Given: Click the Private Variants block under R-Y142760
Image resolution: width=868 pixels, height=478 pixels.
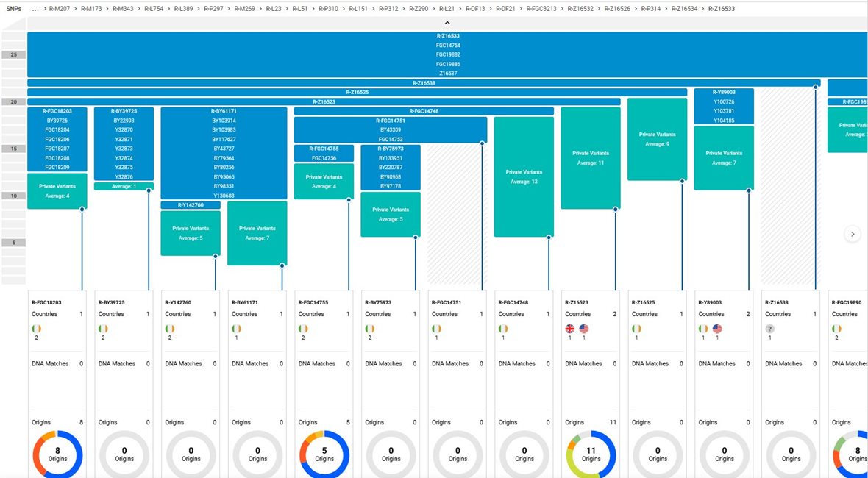Looking at the screenshot, I should (x=191, y=234).
